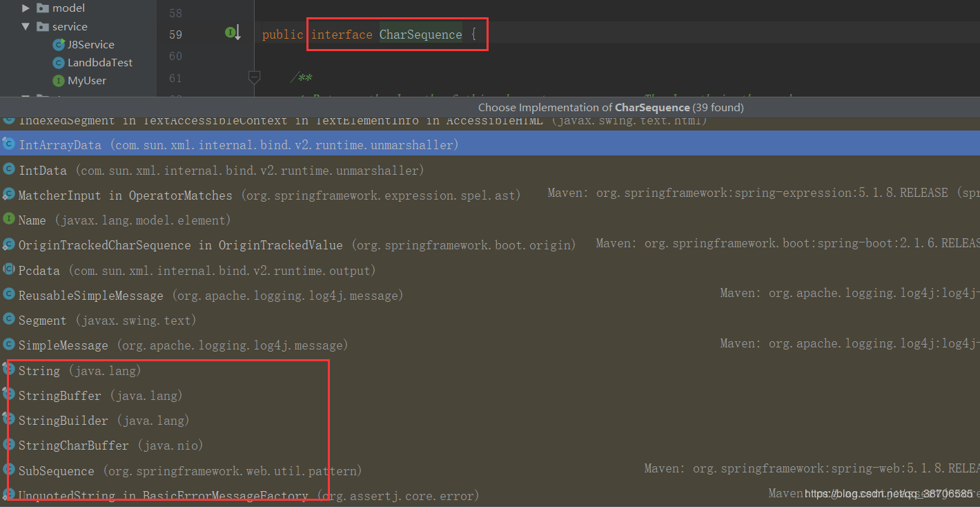Select StringCharBuffer (java.nio)
Image resolution: width=980 pixels, height=507 pixels.
[x=490, y=445]
